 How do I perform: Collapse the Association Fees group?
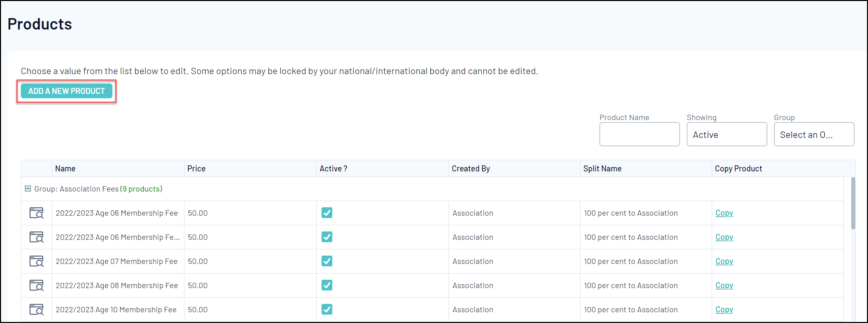pos(28,189)
